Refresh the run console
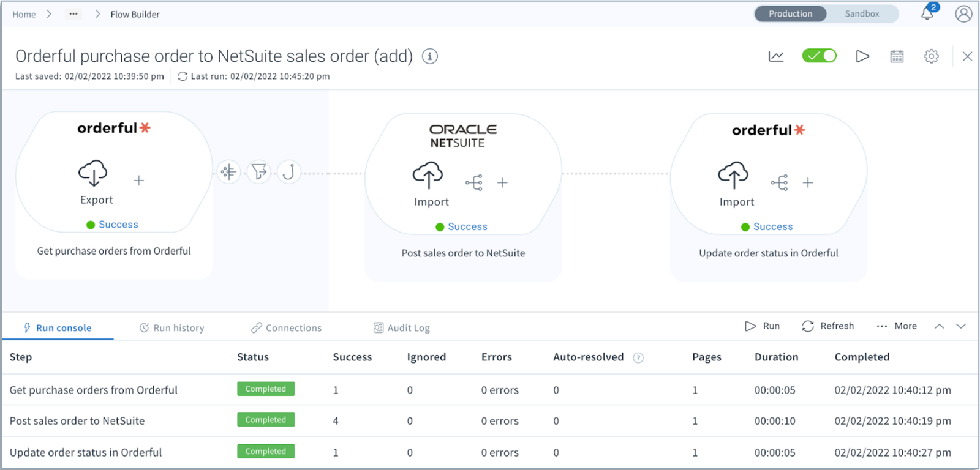Screen dimensions: 980x470 coord(828,326)
